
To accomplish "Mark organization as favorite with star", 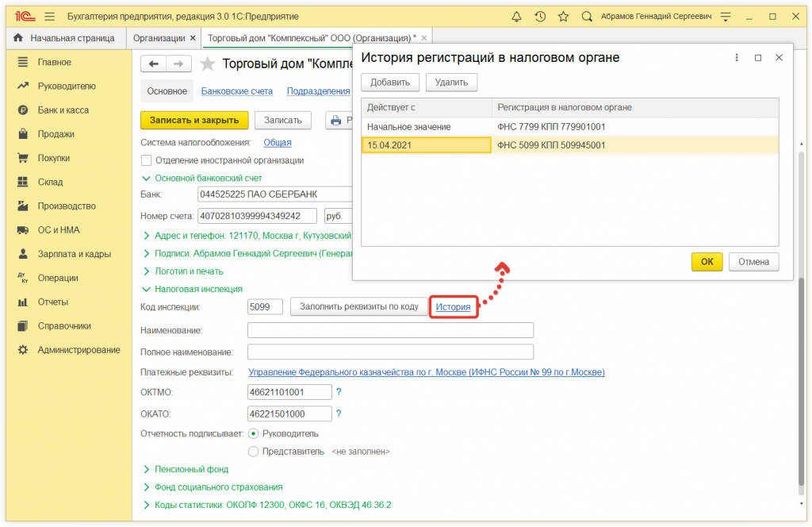I will (207, 64).
